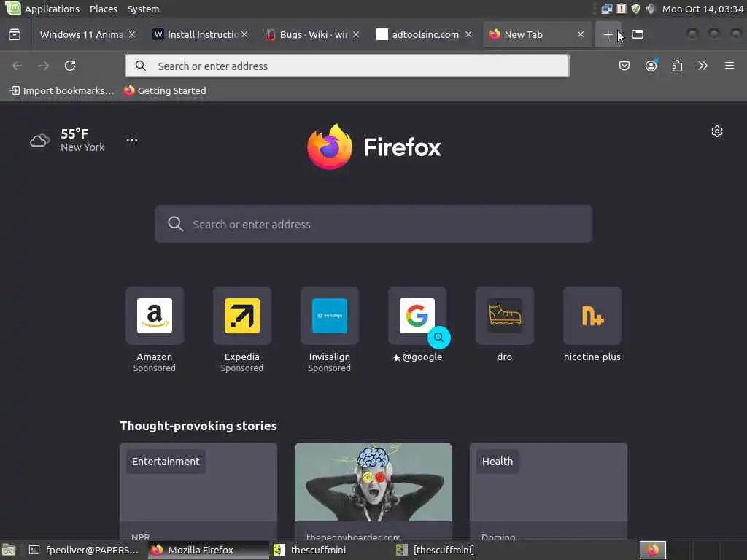This screenshot has height=560, width=747.
Task: Open the Health story card
Action: pos(549,491)
